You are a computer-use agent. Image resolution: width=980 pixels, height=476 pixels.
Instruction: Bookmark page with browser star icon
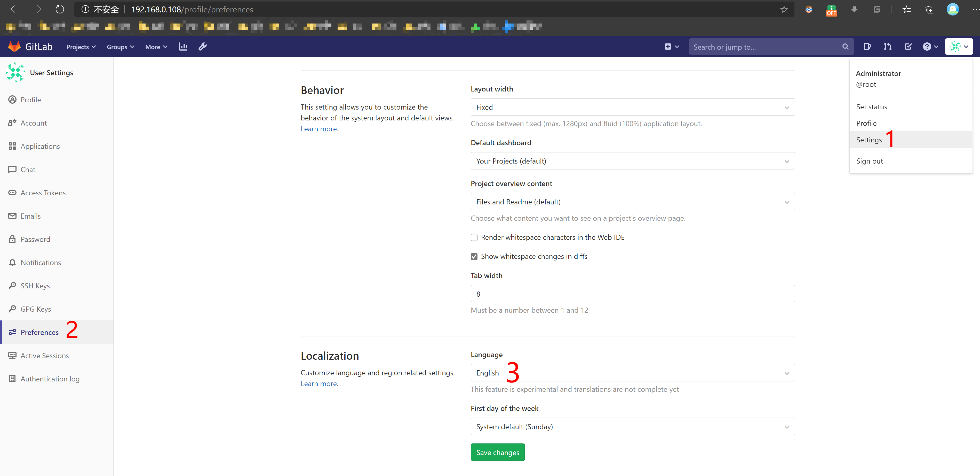[784, 10]
